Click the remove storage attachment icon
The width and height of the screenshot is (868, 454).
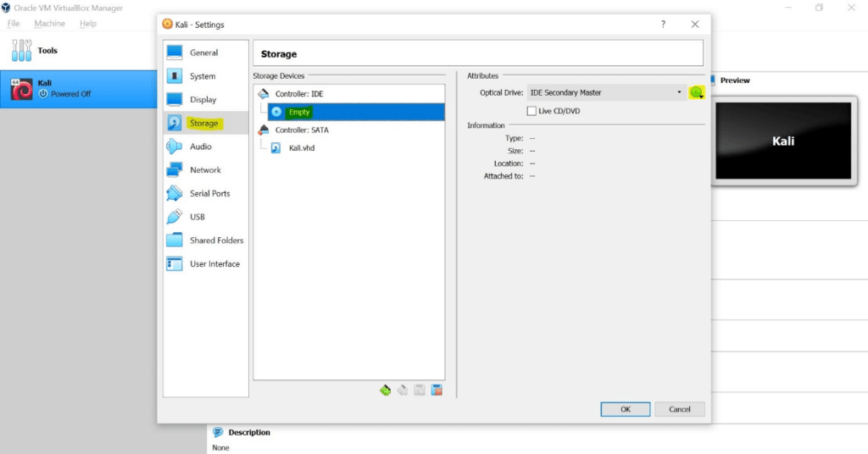pos(437,390)
